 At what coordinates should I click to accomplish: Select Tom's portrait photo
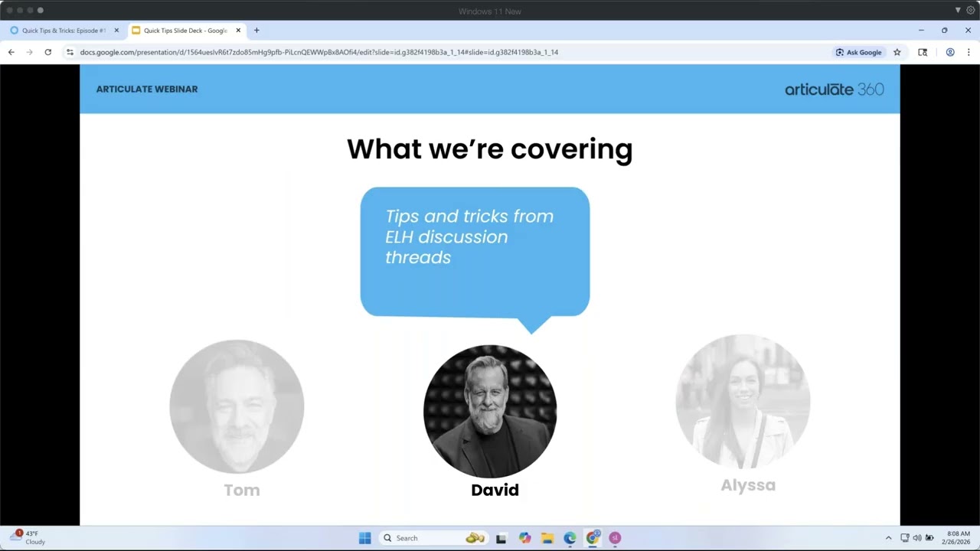click(237, 406)
